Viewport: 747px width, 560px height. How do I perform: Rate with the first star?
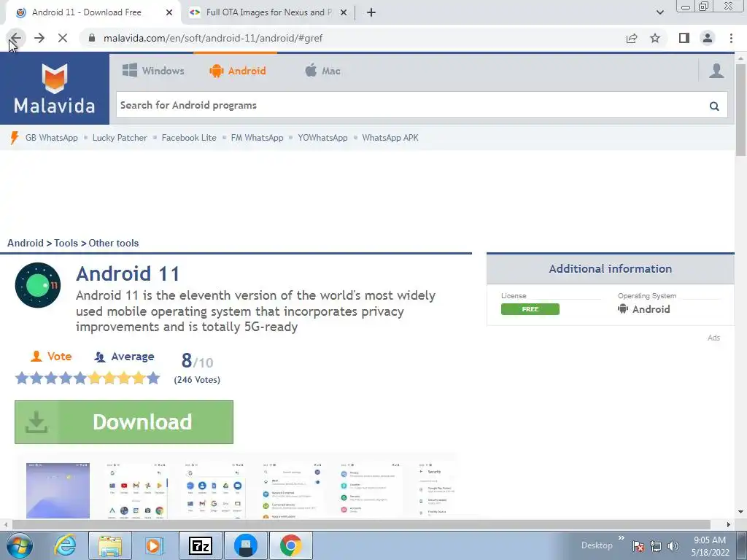(22, 378)
